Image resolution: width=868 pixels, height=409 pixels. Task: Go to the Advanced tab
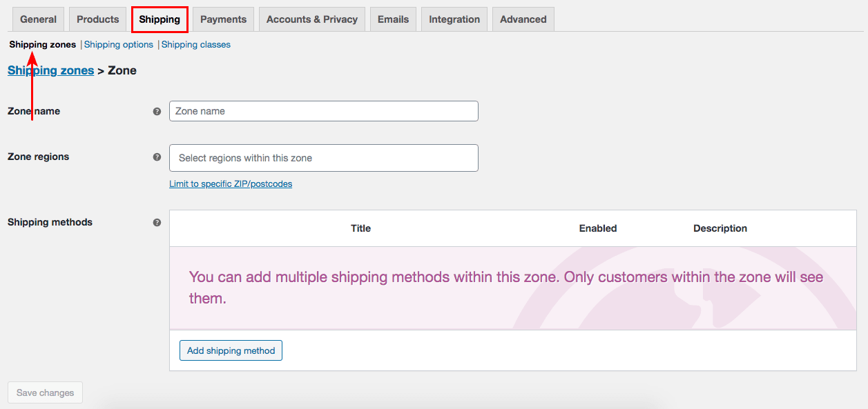pyautogui.click(x=523, y=19)
